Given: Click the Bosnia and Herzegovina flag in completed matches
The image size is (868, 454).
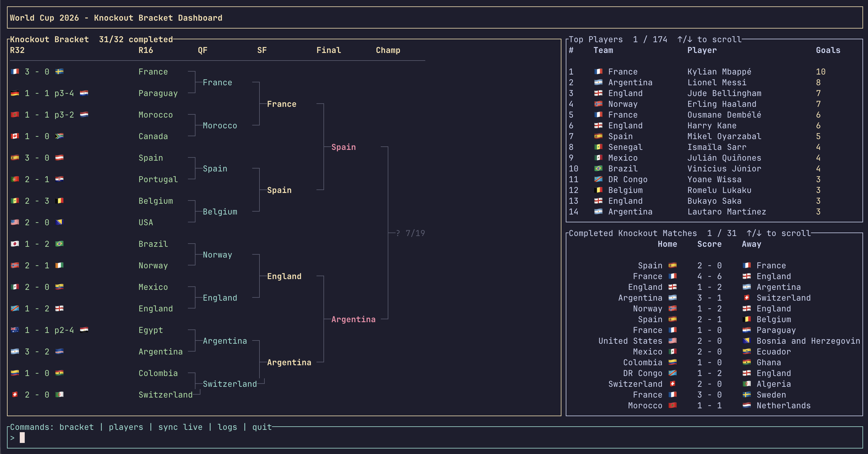Looking at the screenshot, I should point(747,341).
